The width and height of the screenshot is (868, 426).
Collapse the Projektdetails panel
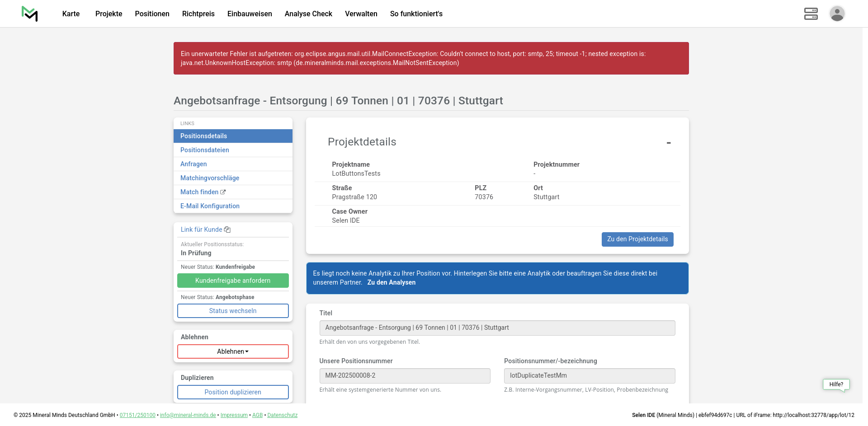tap(668, 143)
